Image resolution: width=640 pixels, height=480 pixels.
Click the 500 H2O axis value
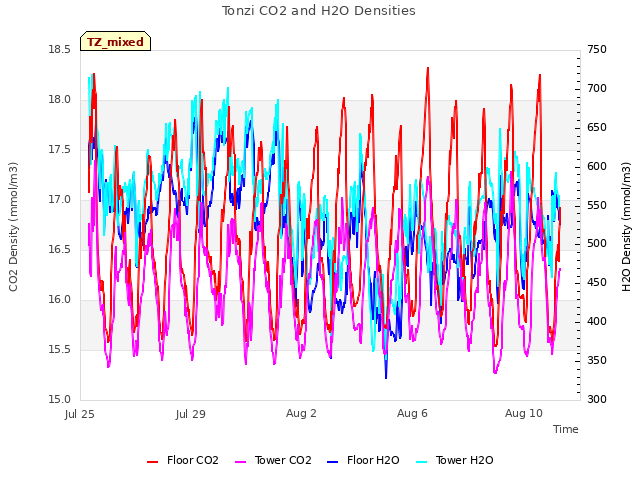(597, 244)
